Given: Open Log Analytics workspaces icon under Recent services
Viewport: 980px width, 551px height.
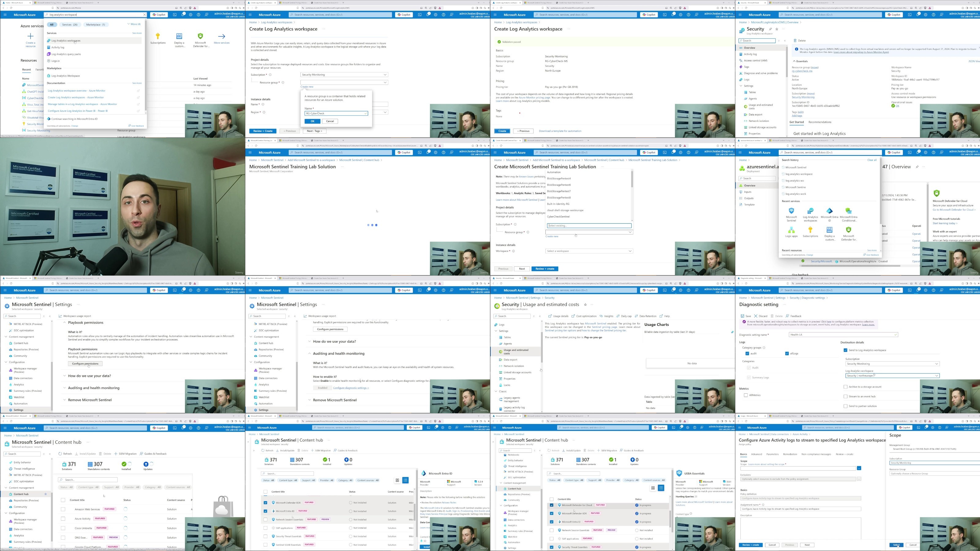Looking at the screenshot, I should 810,211.
